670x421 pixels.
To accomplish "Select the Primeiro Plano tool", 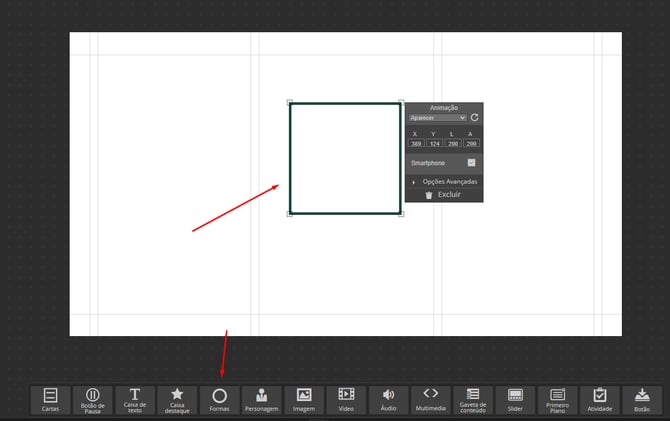I will tap(557, 400).
